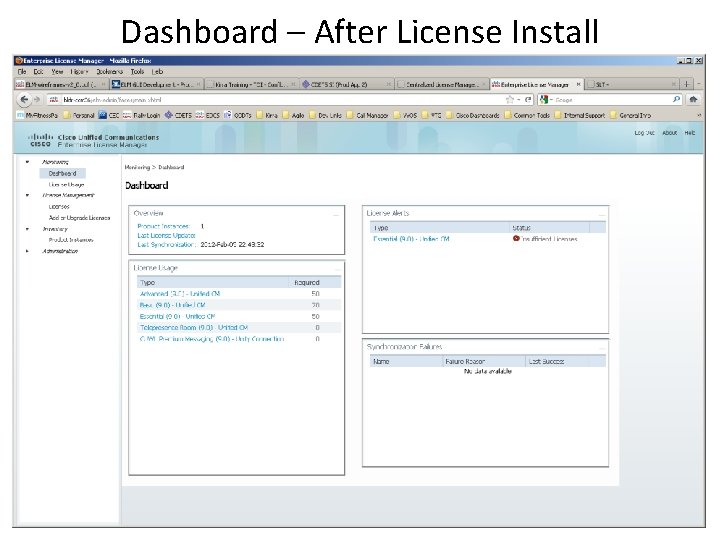Open the Advanced Unified CM license link
Viewport: 720px width, 540px height.
click(180, 293)
